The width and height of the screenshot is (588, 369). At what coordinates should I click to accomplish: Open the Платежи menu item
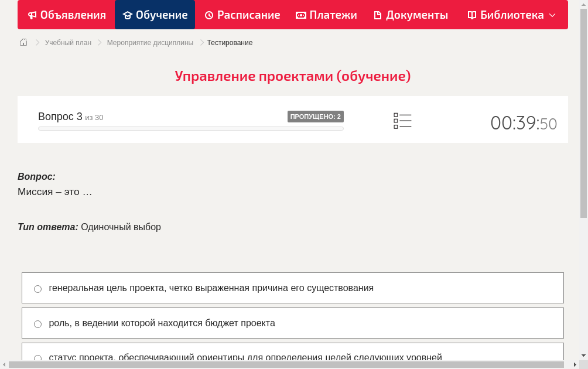pos(326,15)
